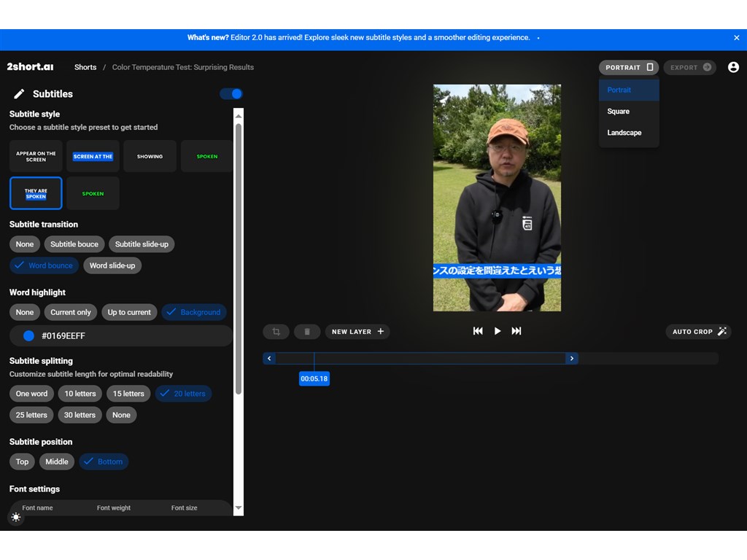
Task: Click the sidebar scroll up arrow
Action: click(239, 116)
